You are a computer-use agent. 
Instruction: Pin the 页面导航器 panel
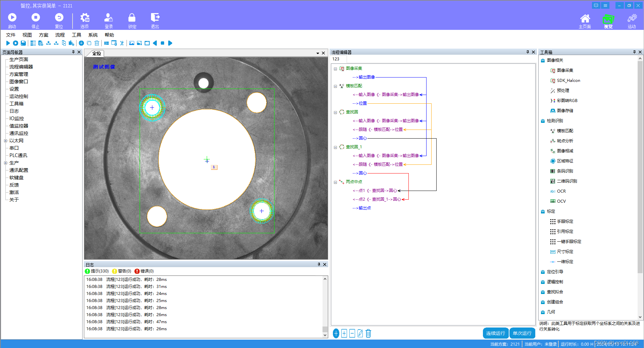click(73, 52)
